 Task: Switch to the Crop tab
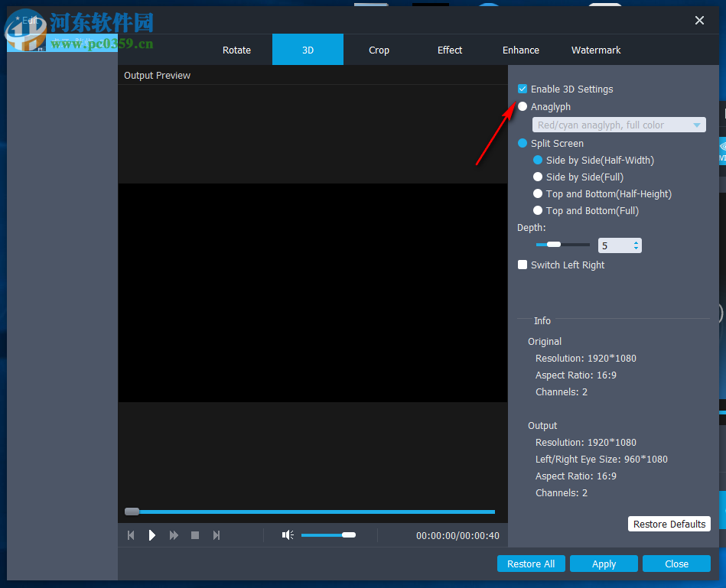coord(379,50)
